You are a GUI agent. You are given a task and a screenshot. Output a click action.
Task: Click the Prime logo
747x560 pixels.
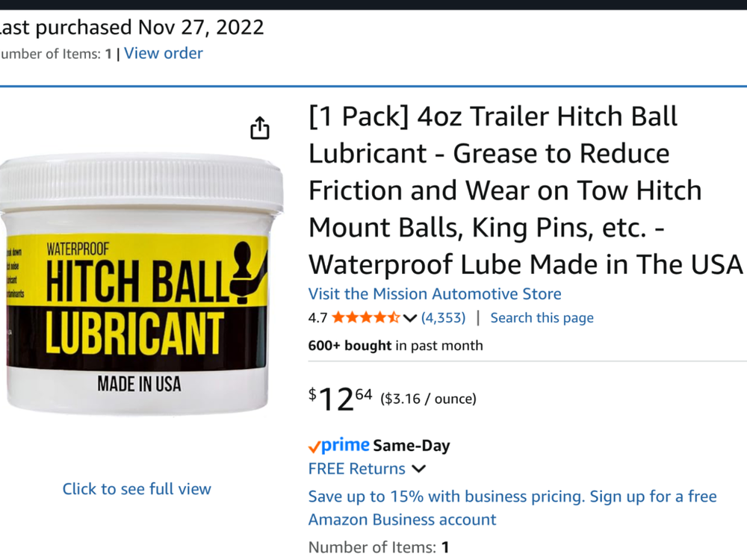point(345,446)
